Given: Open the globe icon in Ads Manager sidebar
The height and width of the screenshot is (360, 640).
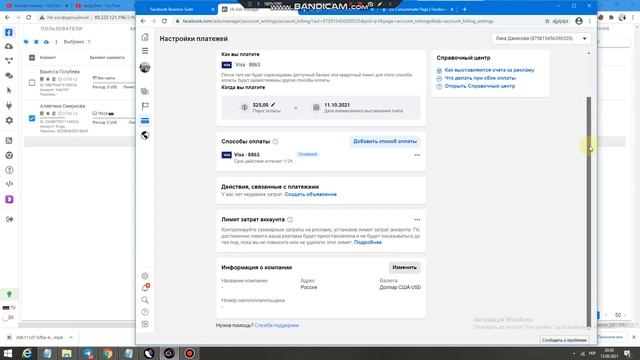Looking at the screenshot, I should (145, 136).
